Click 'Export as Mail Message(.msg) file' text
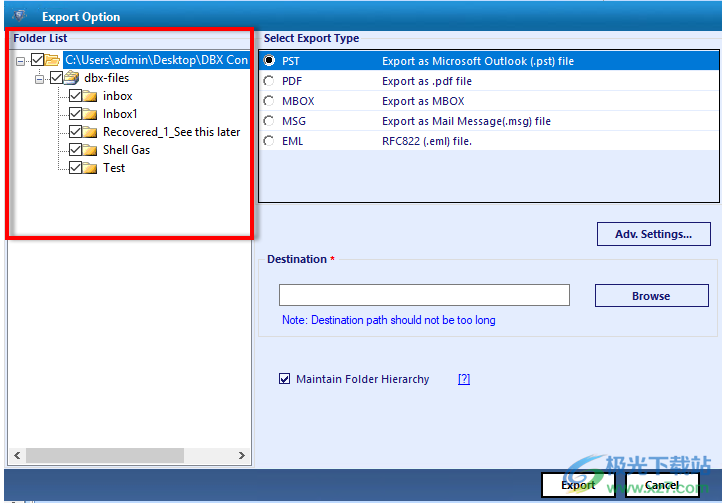 click(466, 121)
